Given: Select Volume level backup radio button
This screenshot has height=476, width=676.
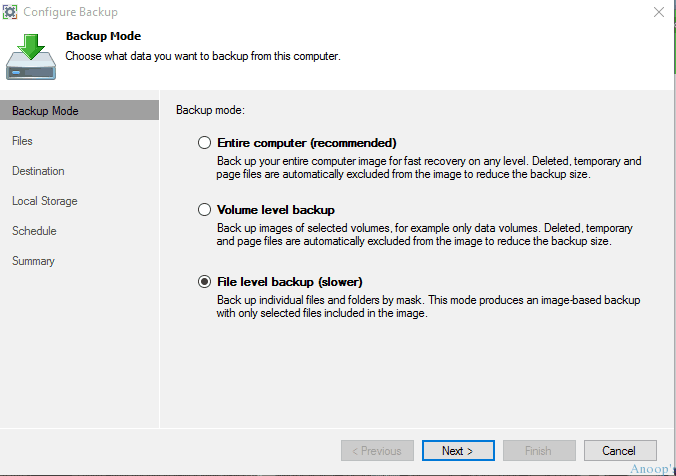Looking at the screenshot, I should [x=204, y=210].
